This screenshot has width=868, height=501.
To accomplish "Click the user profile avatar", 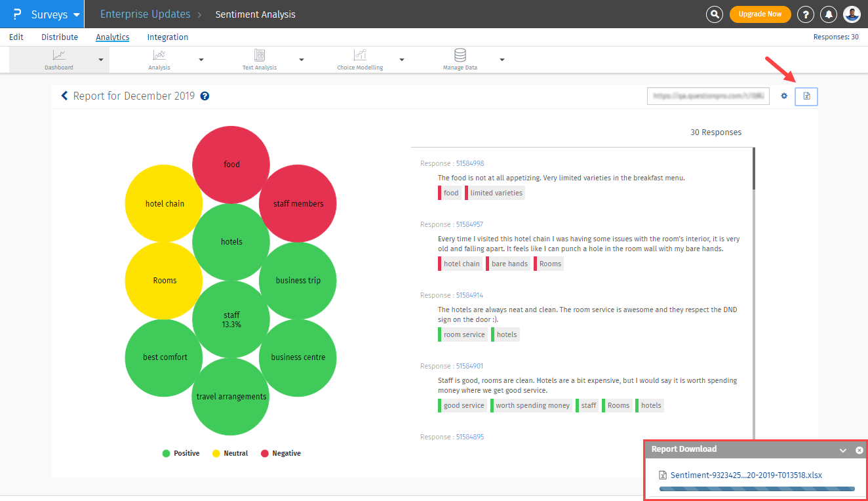I will pyautogui.click(x=852, y=14).
